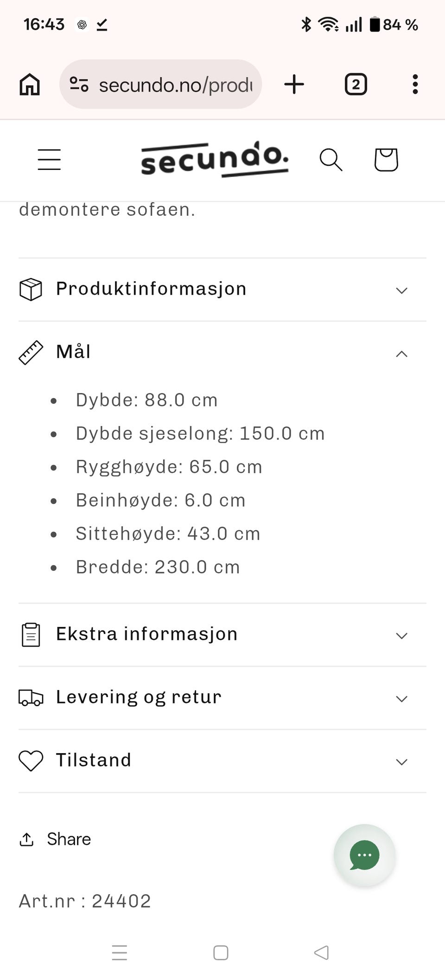Tap the site info icon in address bar

[79, 84]
